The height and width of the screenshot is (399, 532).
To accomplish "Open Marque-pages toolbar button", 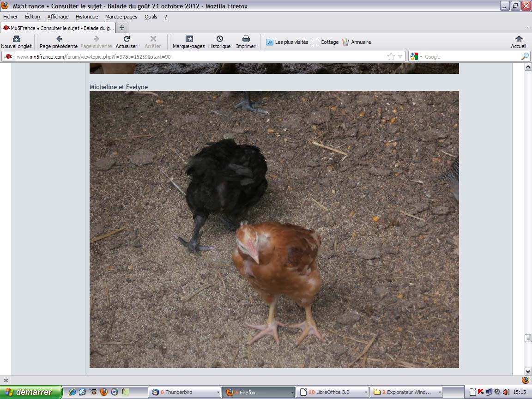I will (x=188, y=42).
